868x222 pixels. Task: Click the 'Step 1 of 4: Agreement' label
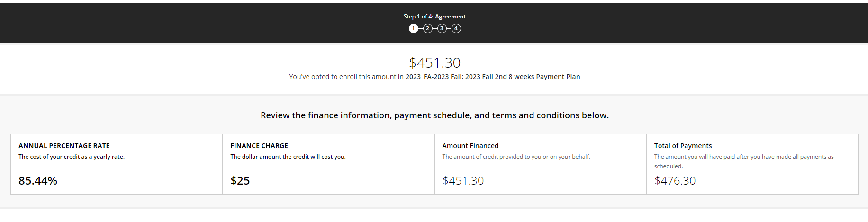click(x=434, y=16)
